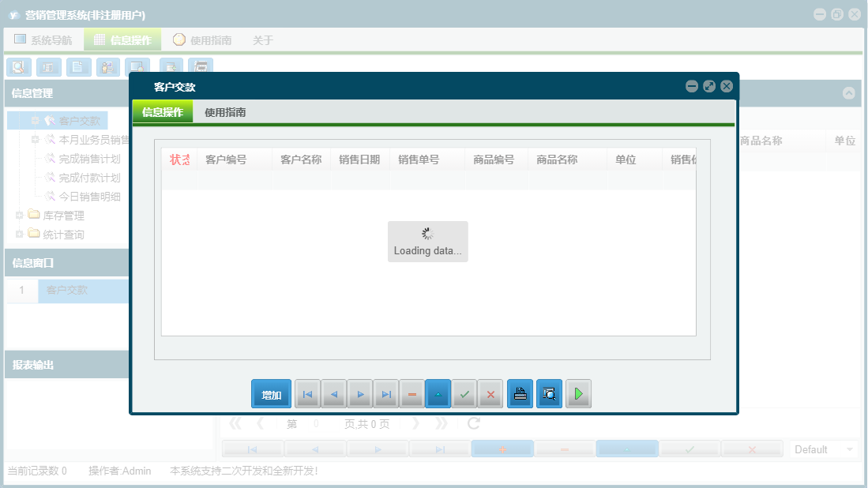Click the 客户名称 column header
Image resolution: width=868 pixels, height=488 pixels.
[x=301, y=160]
